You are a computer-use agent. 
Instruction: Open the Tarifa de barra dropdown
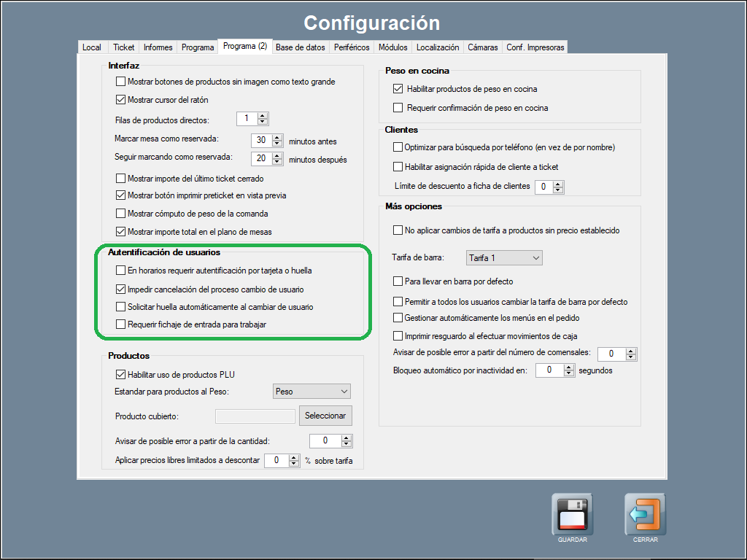coord(503,257)
